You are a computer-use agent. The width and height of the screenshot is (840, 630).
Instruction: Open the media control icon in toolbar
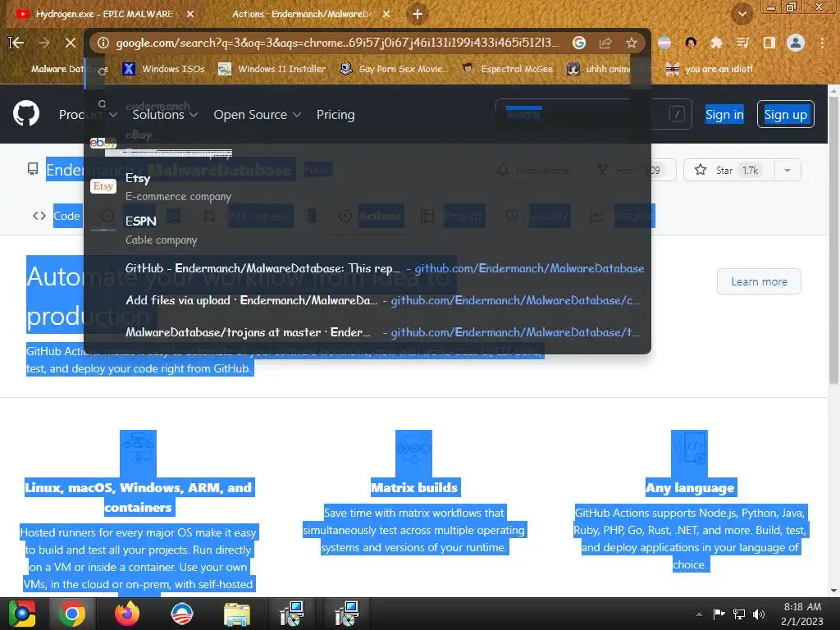coord(742,43)
